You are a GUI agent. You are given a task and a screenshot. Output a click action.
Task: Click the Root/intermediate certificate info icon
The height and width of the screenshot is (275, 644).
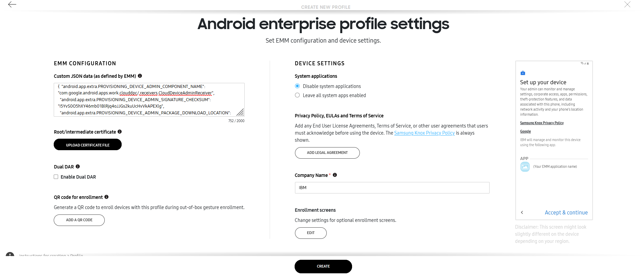[x=120, y=132]
